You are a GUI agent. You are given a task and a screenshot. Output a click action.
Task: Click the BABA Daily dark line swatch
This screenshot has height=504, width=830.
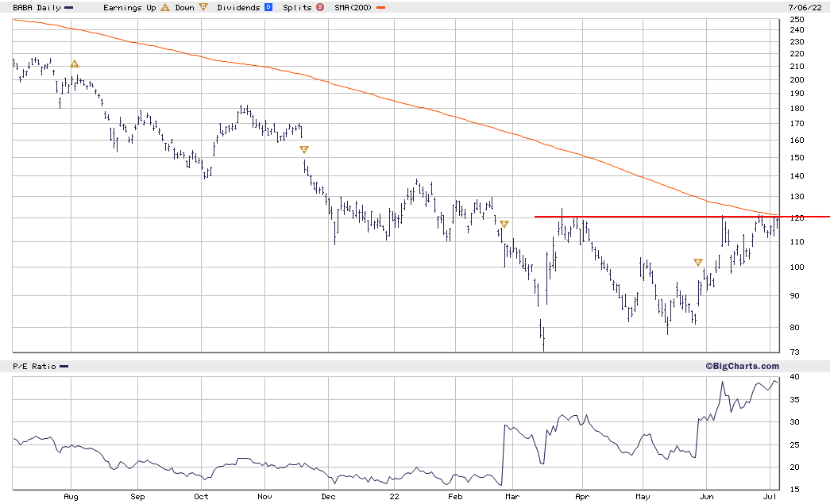click(x=69, y=8)
